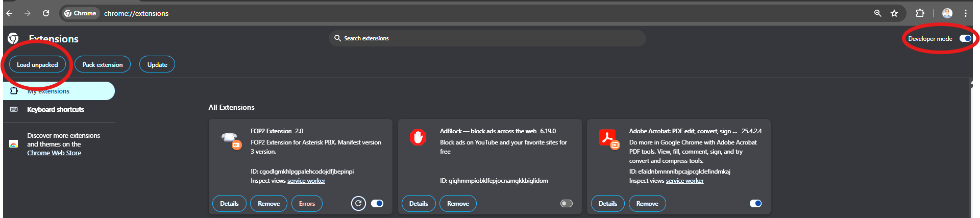Remove the FOP2 Extension
Image resolution: width=980 pixels, height=218 pixels.
click(x=269, y=203)
